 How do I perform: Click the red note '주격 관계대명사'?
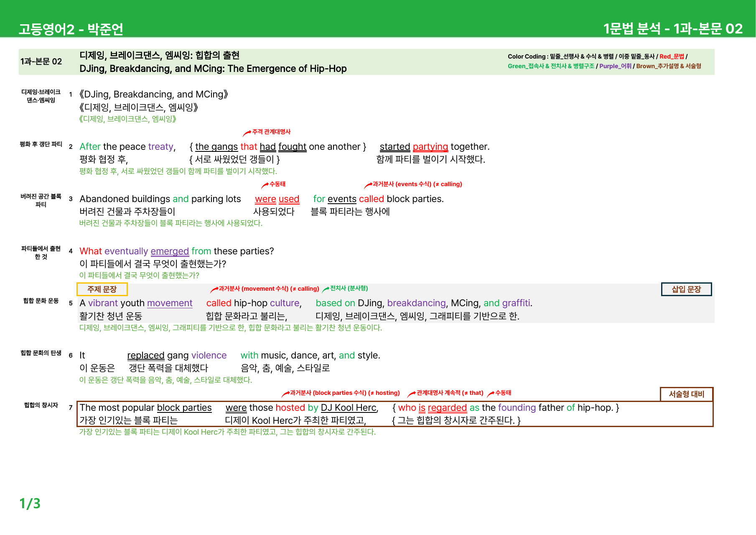271,132
